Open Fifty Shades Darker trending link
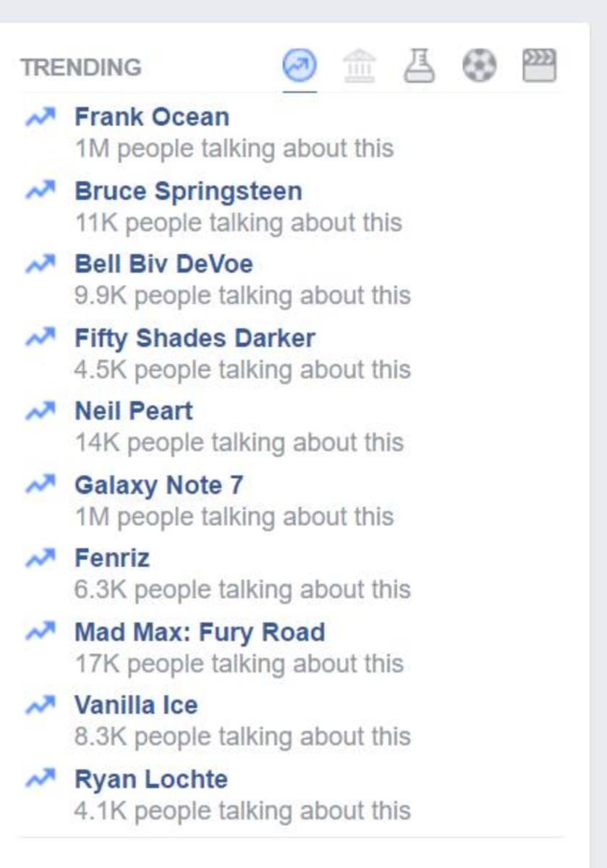Viewport: 607px width, 868px height. 195,338
